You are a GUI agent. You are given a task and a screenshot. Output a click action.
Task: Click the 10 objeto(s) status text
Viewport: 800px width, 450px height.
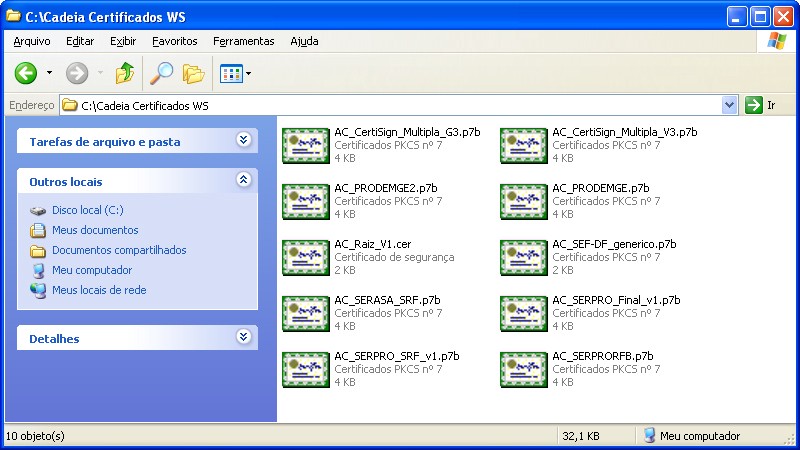(x=35, y=436)
